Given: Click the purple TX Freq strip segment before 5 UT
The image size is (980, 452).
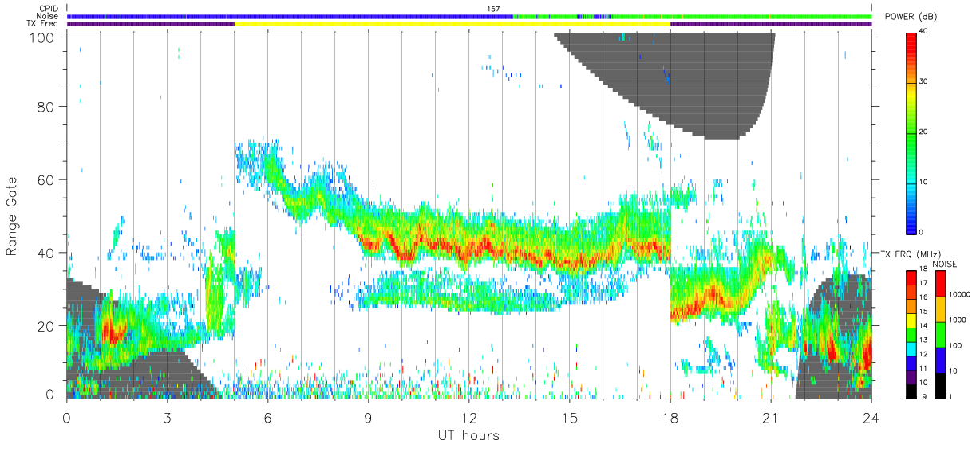Looking at the screenshot, I should [151, 24].
